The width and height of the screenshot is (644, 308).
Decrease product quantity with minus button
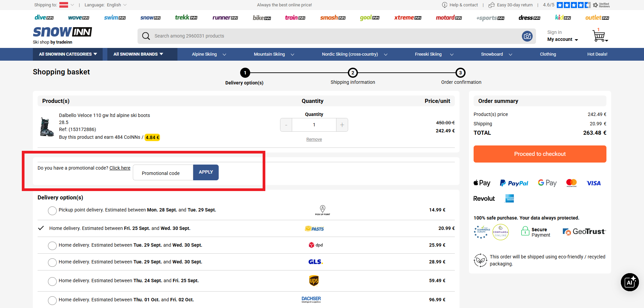pos(286,125)
